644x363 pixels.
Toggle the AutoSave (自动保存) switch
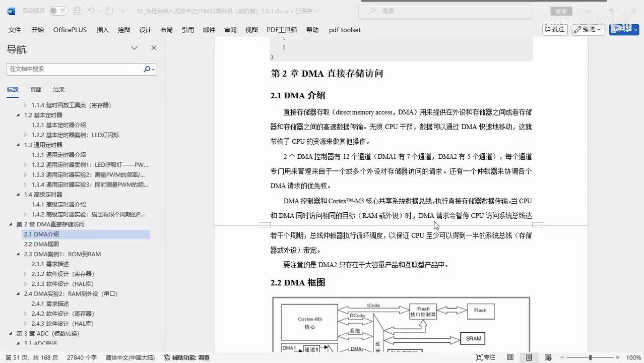pos(58,11)
